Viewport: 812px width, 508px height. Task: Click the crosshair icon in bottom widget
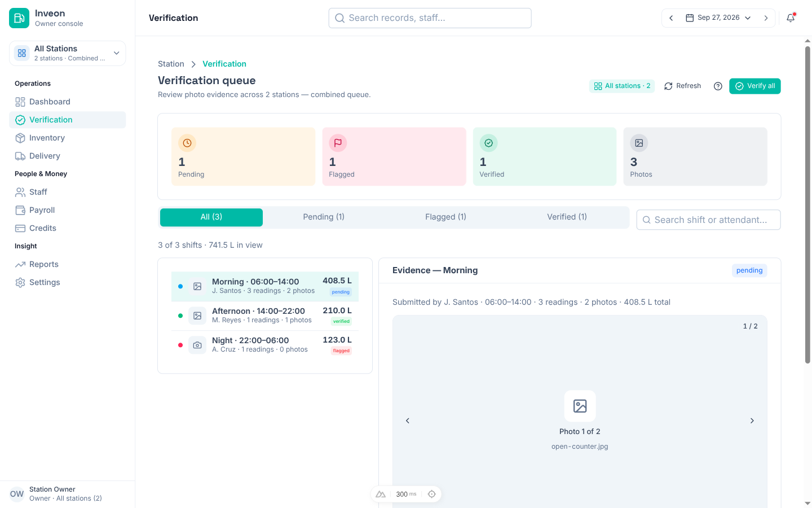click(432, 494)
